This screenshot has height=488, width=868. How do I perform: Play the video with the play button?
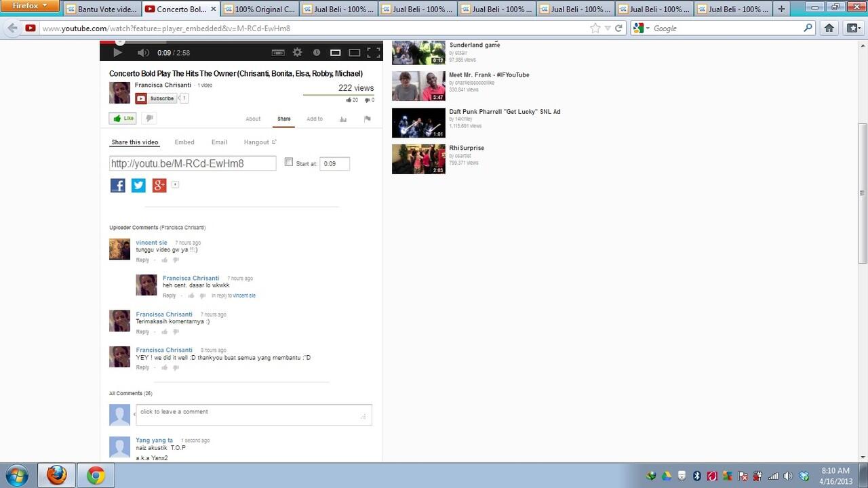[117, 52]
